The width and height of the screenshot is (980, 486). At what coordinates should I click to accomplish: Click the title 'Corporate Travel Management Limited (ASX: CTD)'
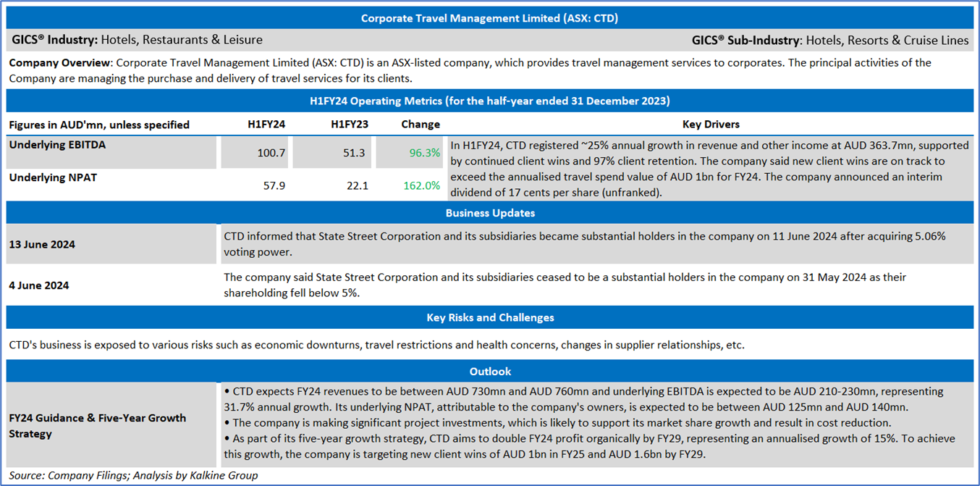489,18
